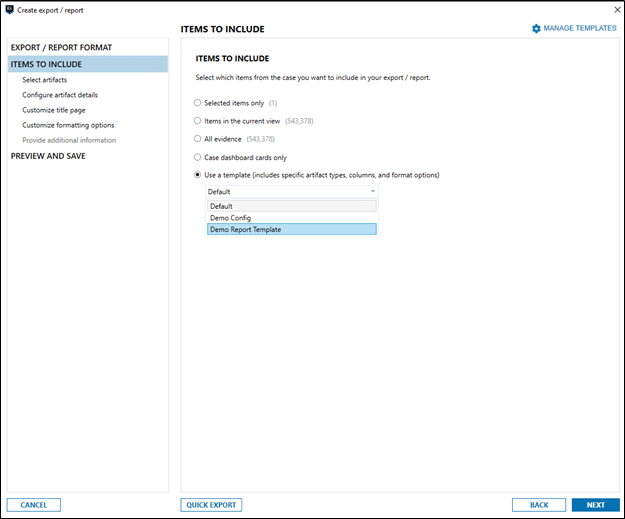Pick 'Case dashboard cards only' option

click(197, 157)
